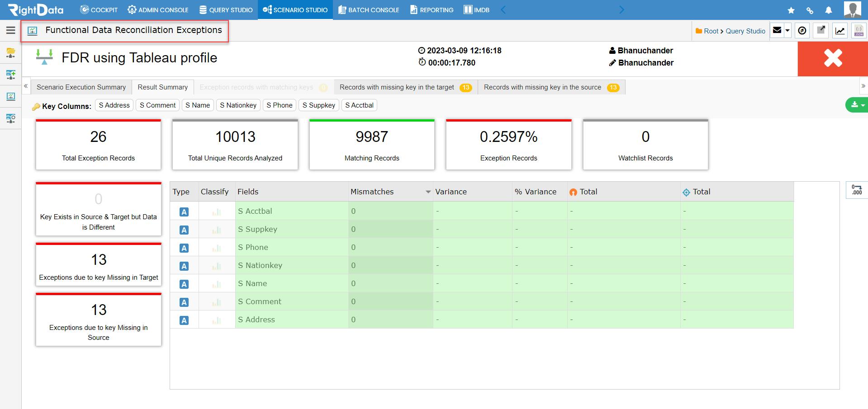Open the user profile avatar
Image resolution: width=868 pixels, height=409 pixels.
coord(853,9)
